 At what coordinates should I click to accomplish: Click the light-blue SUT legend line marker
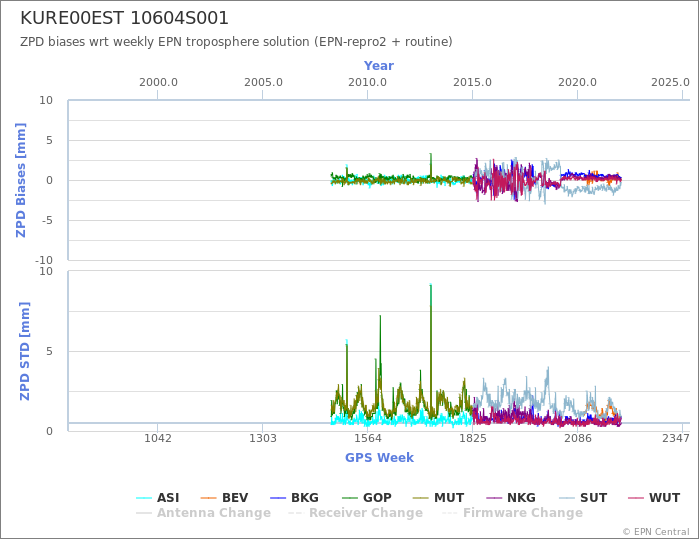pos(567,498)
